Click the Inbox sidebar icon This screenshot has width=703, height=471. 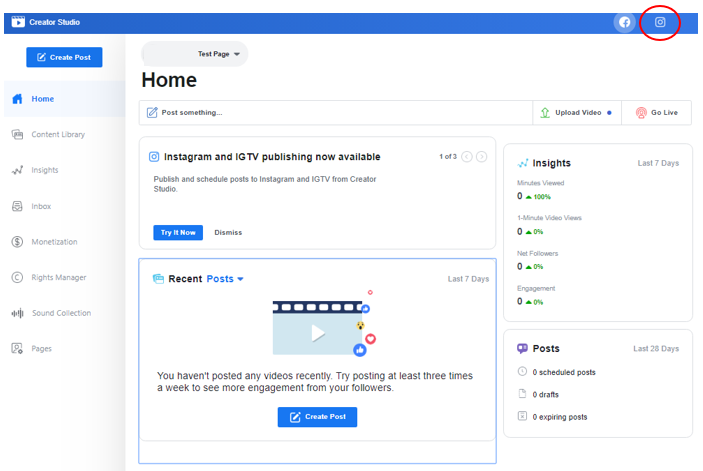(17, 206)
